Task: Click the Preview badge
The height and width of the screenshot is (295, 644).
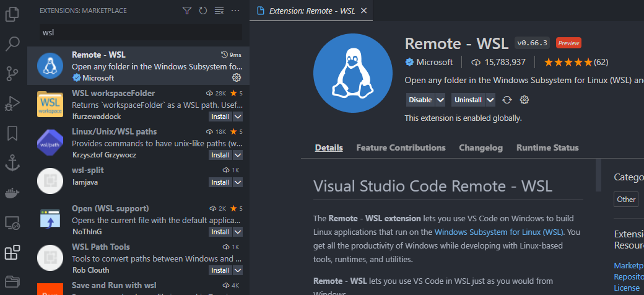Action: point(569,43)
